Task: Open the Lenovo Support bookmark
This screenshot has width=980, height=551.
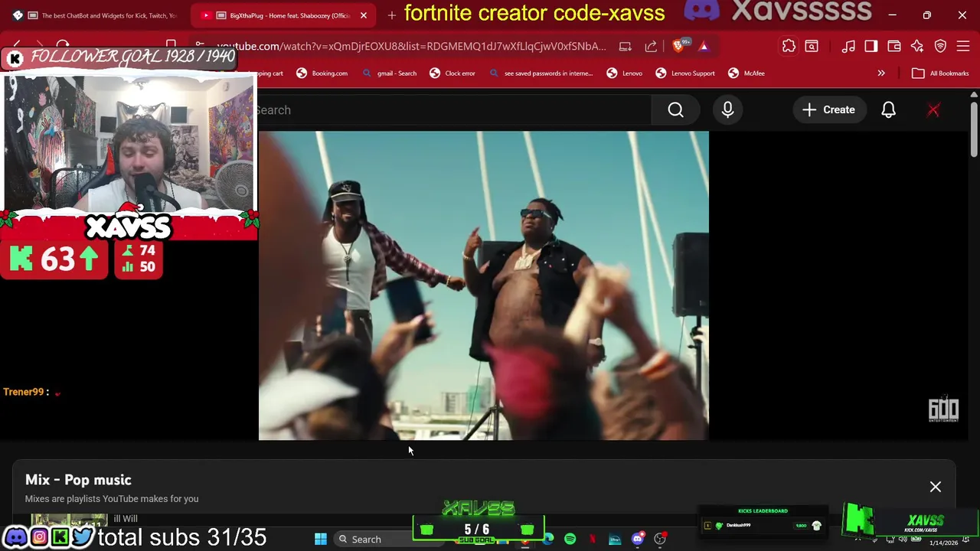Action: click(685, 73)
